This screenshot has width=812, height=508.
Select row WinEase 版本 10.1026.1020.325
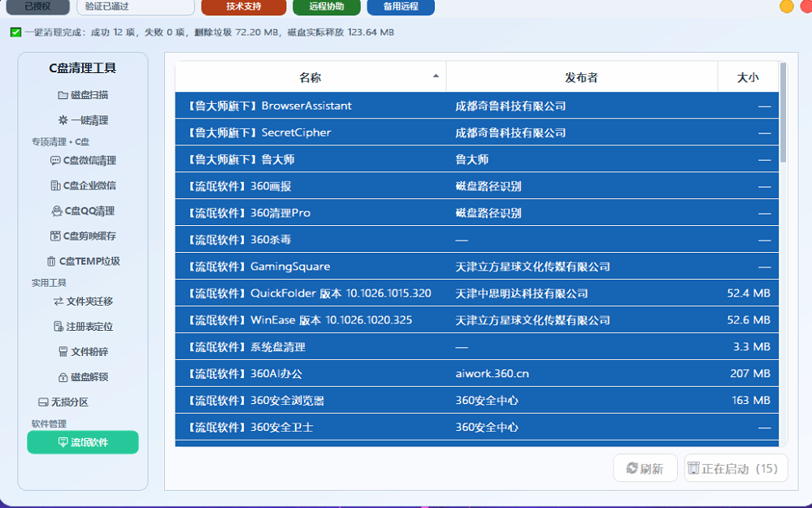pyautogui.click(x=477, y=320)
